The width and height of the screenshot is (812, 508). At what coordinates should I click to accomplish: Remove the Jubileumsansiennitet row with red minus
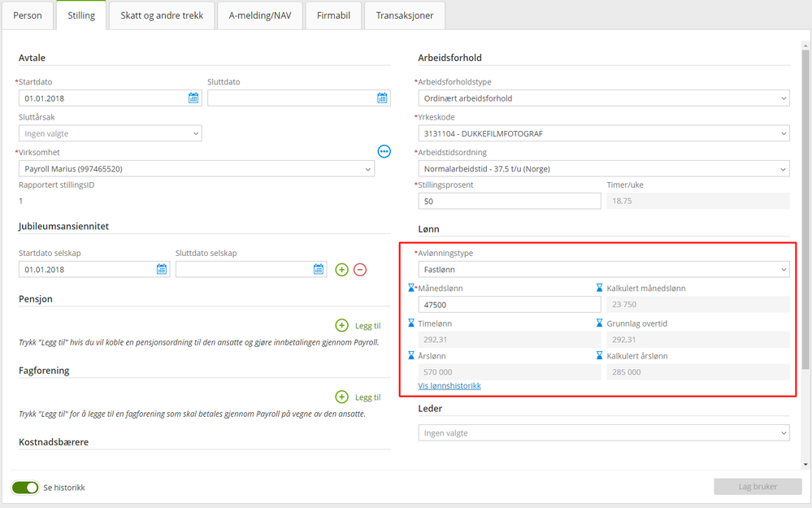click(x=360, y=269)
